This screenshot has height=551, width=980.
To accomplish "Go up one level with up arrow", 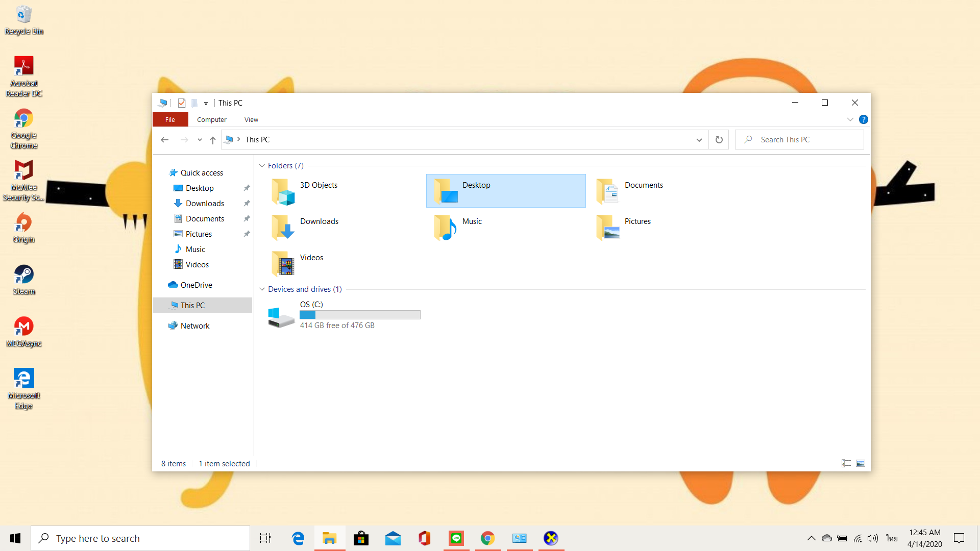I will (213, 140).
